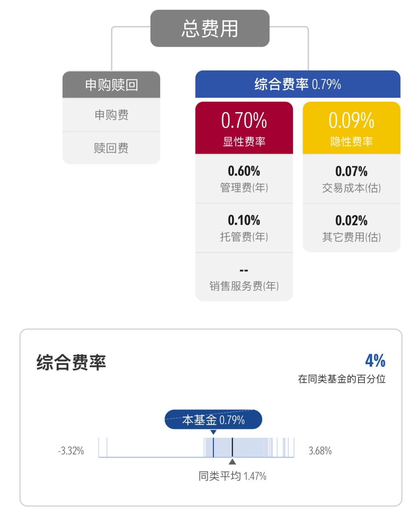Open the 申购费 row
Viewport: 420px width, 515px height.
pos(111,115)
